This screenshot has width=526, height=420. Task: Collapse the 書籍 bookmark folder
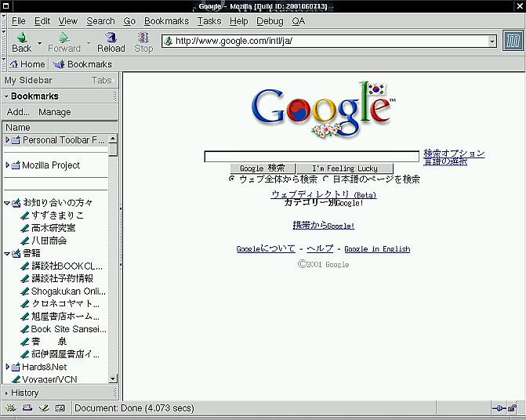click(x=7, y=254)
